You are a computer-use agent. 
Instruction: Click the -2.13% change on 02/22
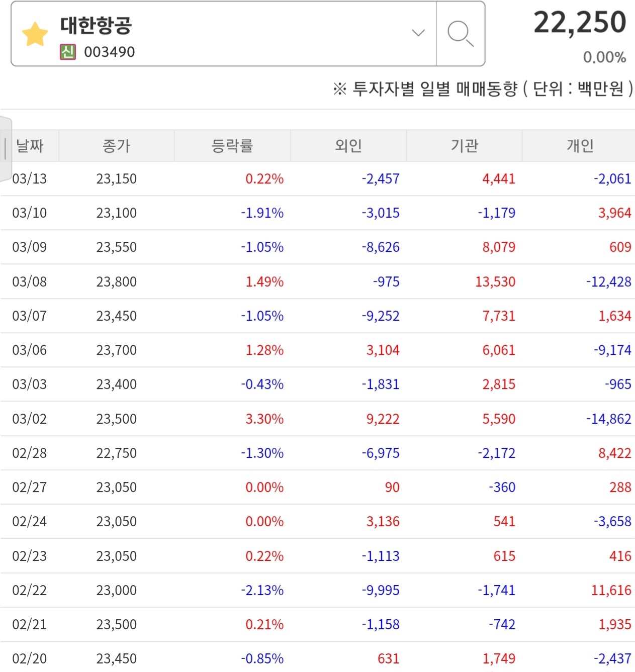[262, 591]
